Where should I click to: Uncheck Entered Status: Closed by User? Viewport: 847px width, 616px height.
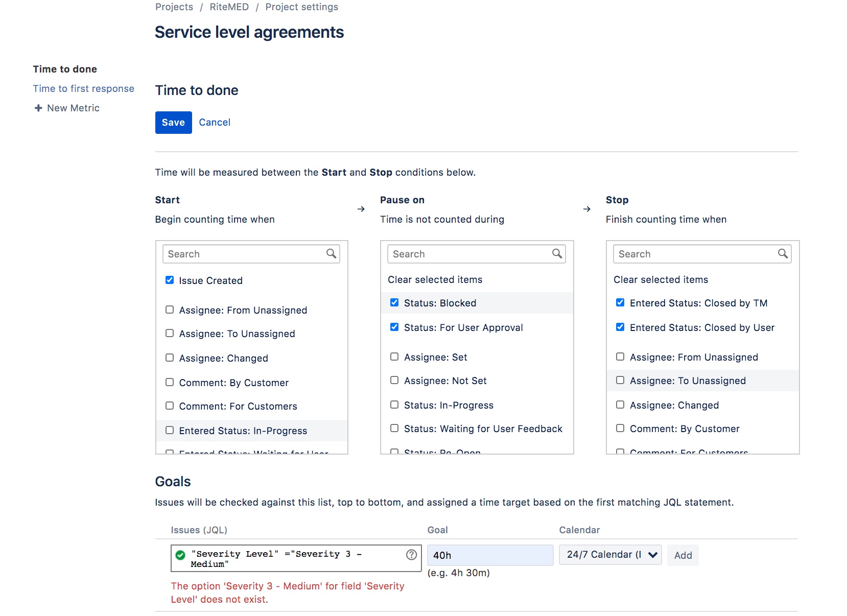pos(620,327)
